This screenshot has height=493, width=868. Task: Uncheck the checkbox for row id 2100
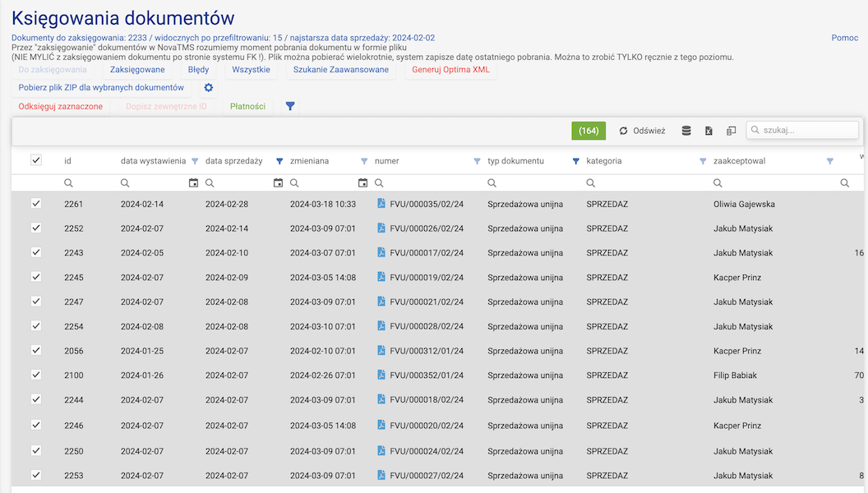pyautogui.click(x=36, y=375)
